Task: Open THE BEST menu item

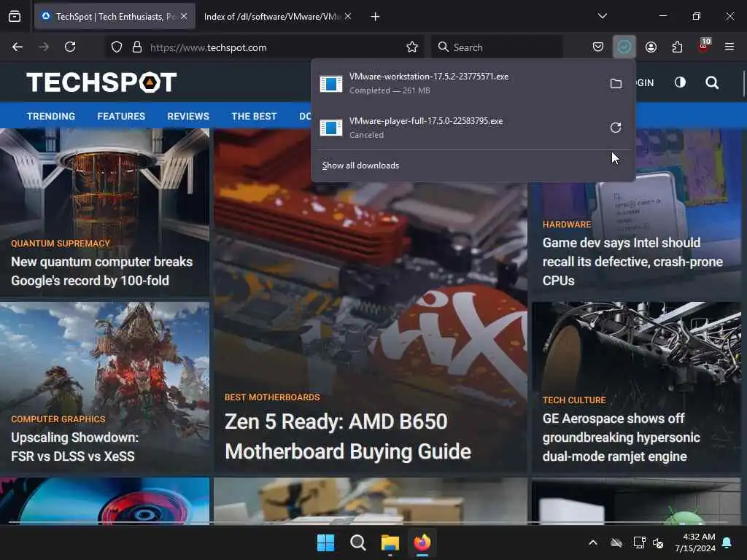Action: (254, 116)
